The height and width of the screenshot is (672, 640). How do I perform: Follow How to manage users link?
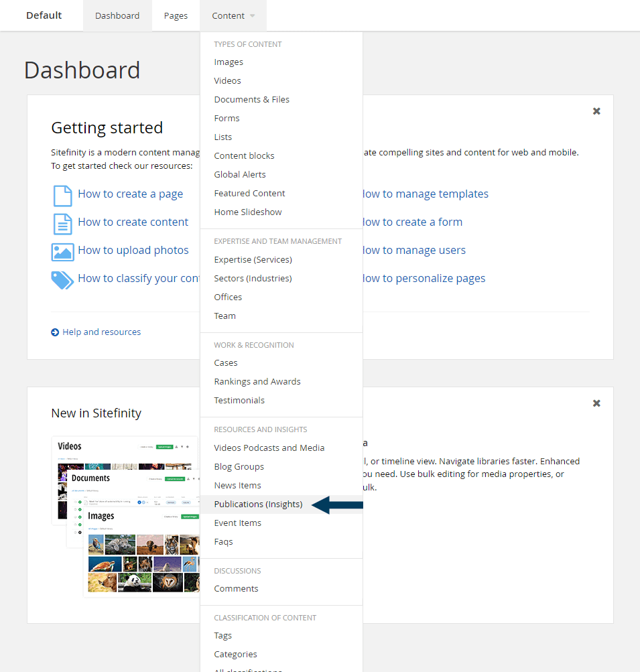[414, 251]
